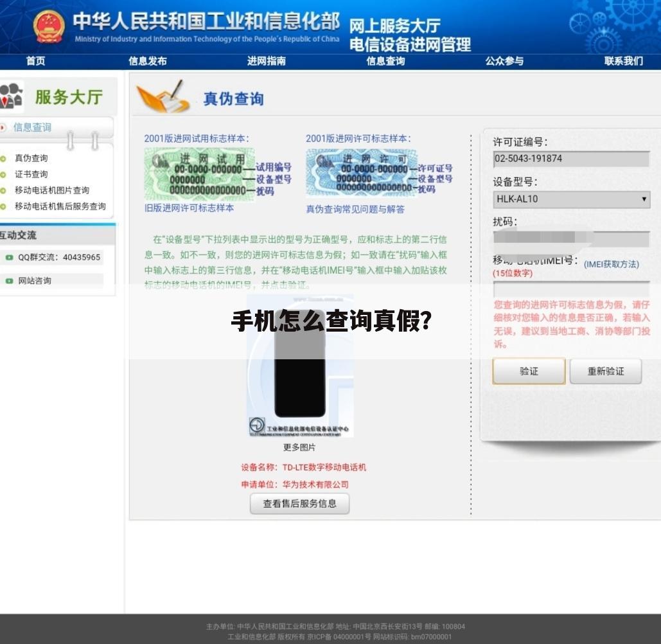The width and height of the screenshot is (661, 644).
Task: Click the 真伪查询 pencil and paper icon
Action: click(164, 96)
